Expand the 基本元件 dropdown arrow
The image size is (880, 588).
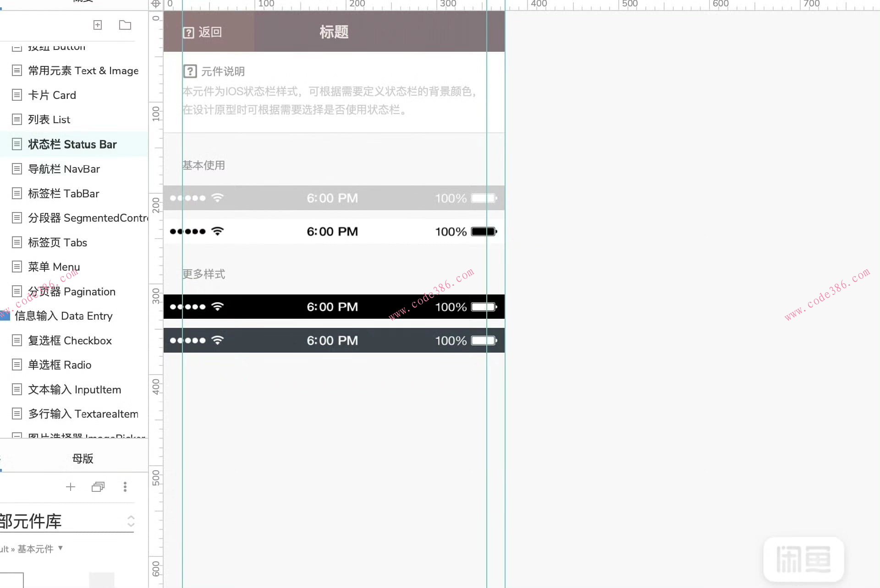pos(60,548)
